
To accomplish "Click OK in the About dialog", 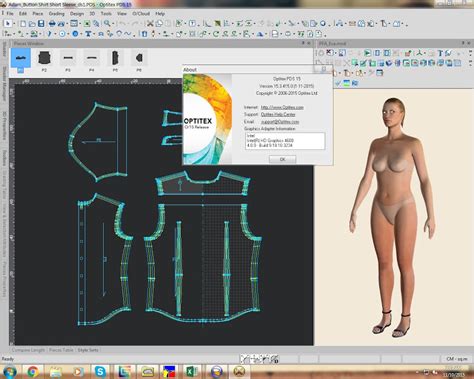I will (282, 159).
